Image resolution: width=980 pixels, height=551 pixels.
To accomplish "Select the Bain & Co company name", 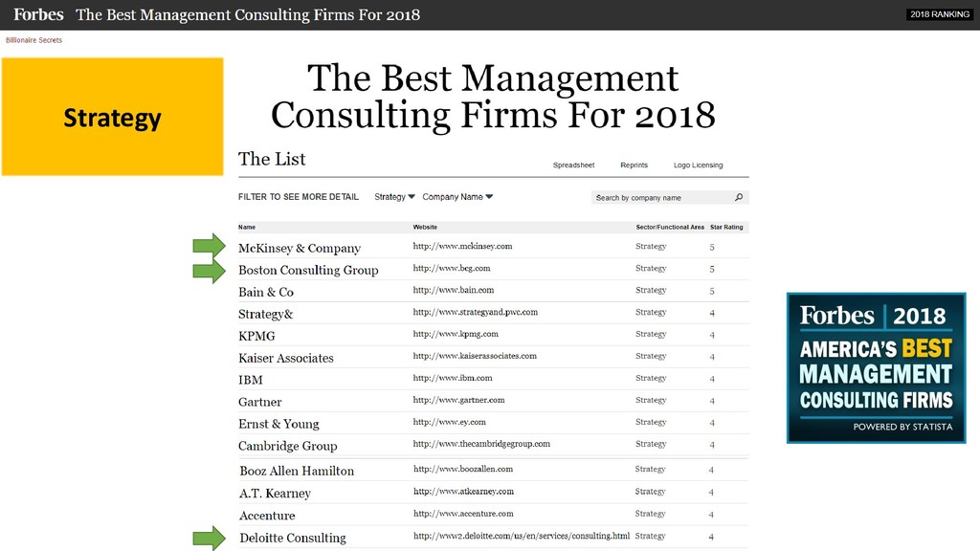I will point(266,292).
